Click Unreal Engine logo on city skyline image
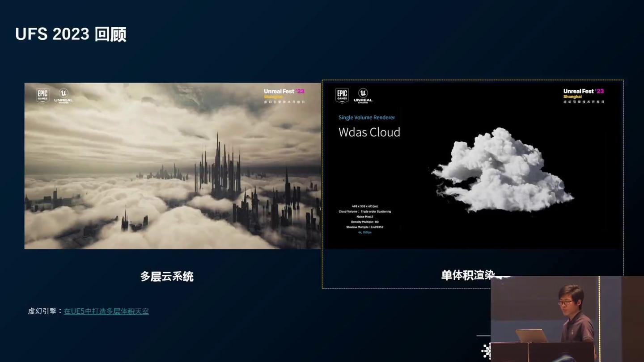 click(x=63, y=96)
